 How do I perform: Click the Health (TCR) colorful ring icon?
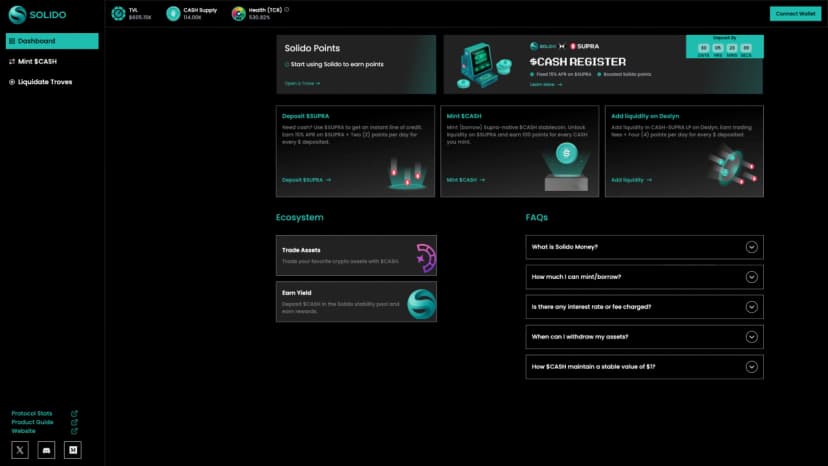tap(239, 14)
